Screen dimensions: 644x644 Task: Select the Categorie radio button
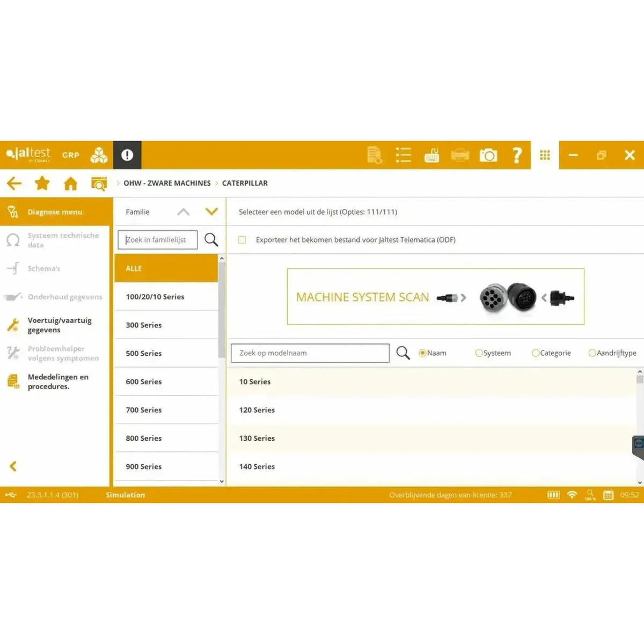pos(535,353)
